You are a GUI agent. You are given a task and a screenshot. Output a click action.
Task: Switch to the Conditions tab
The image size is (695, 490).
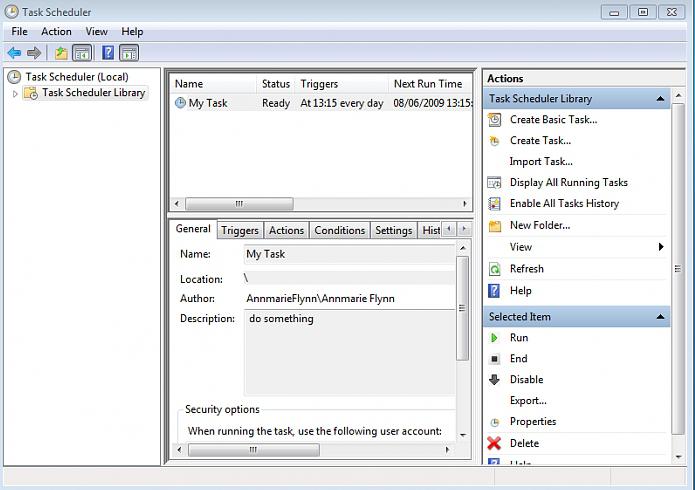(x=340, y=231)
